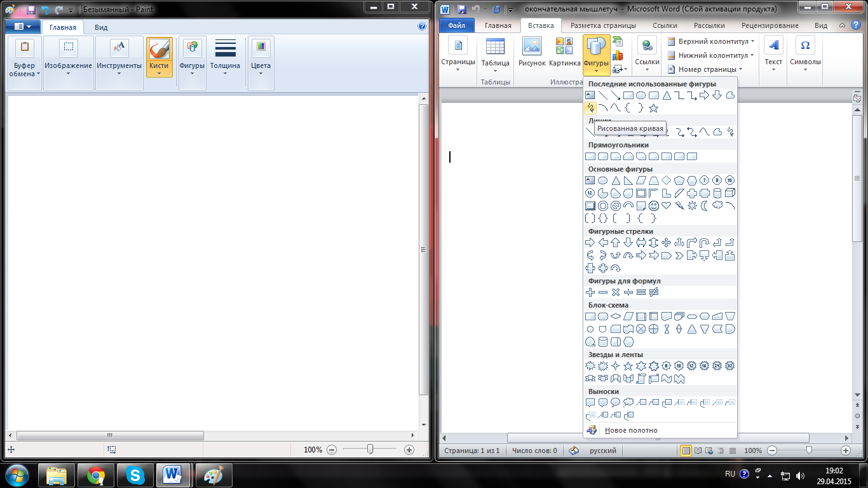The width and height of the screenshot is (868, 488).
Task: Click Save icon in Word quick access toolbar
Action: pos(461,10)
